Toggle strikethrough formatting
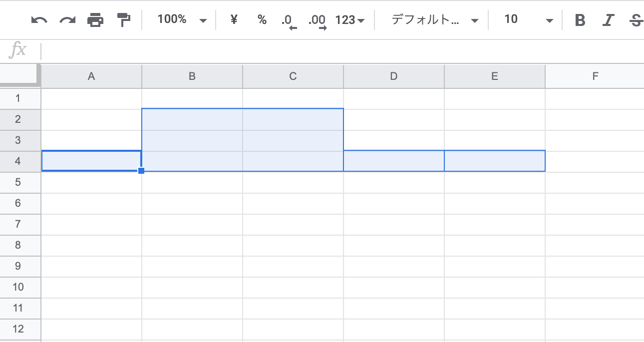The image size is (644, 342). [x=636, y=20]
